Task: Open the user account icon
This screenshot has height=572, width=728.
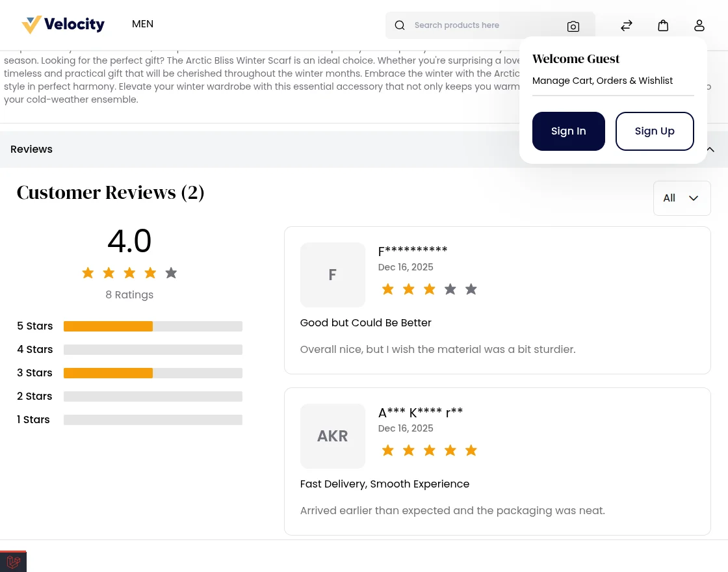Action: pyautogui.click(x=699, y=25)
